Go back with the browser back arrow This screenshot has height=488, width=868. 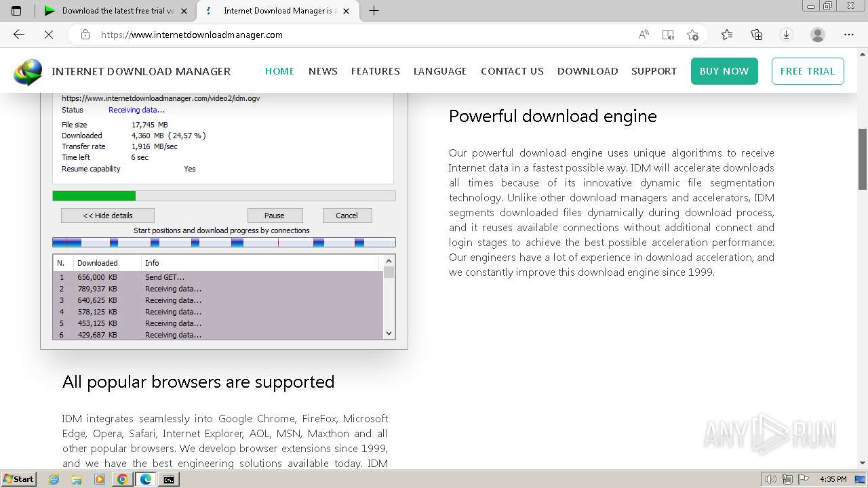pos(19,35)
